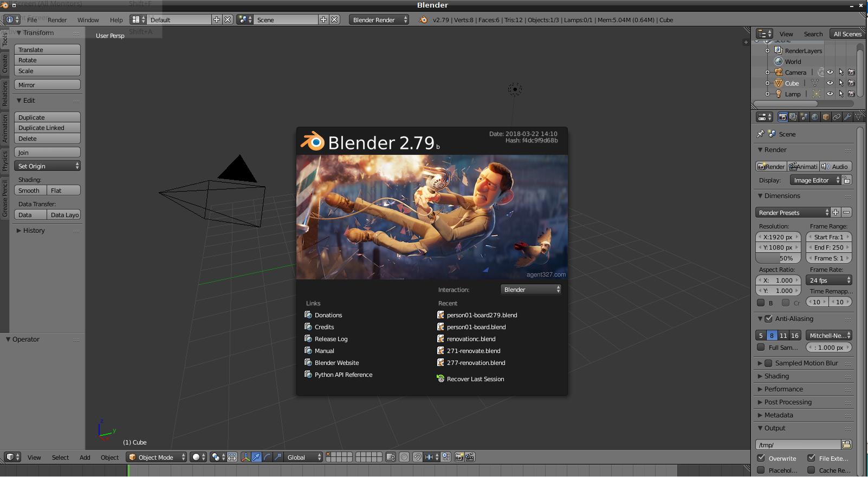This screenshot has height=477, width=868.
Task: Click the output folder browse icon
Action: coord(846,445)
